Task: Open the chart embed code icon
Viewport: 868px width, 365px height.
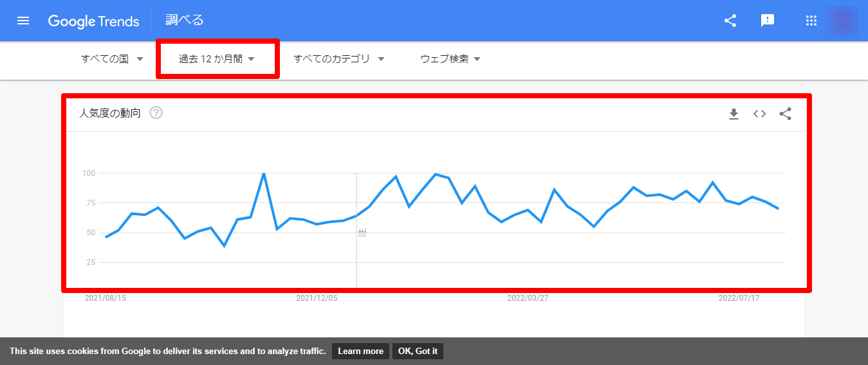Action: [760, 114]
